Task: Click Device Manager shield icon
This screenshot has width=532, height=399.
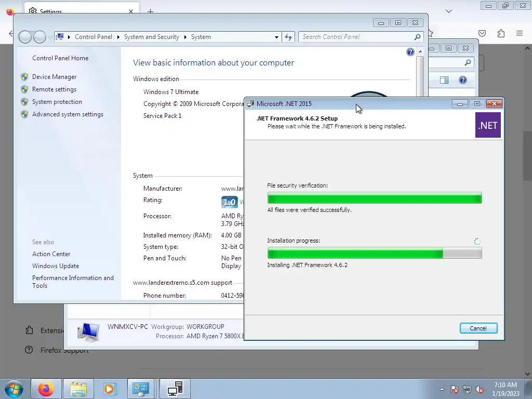Action: click(24, 77)
